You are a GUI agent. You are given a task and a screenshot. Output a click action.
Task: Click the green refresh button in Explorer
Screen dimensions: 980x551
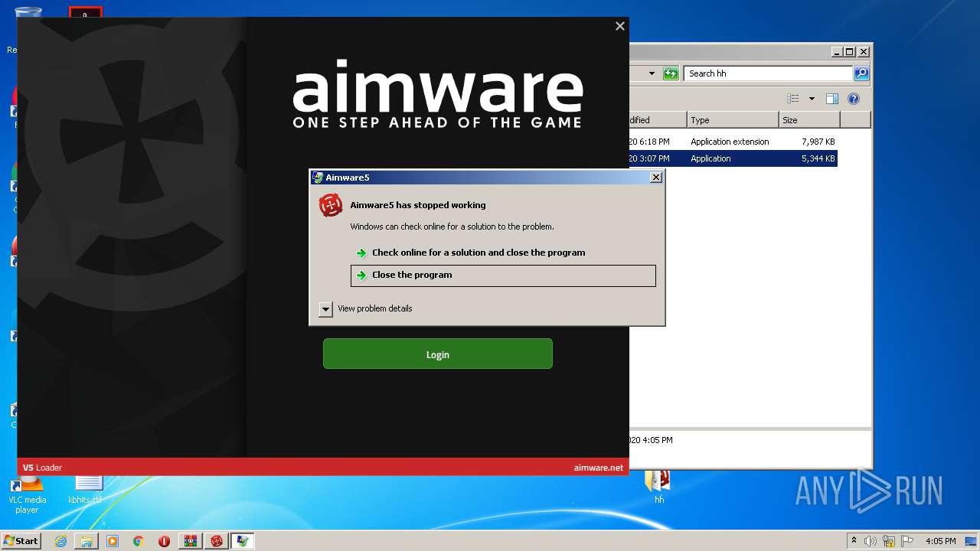[671, 73]
